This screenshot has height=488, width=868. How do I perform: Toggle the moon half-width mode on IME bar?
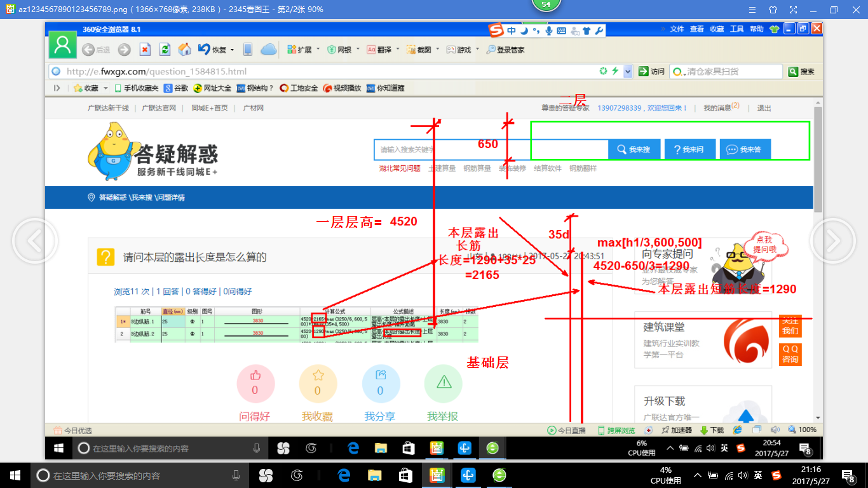coord(524,30)
